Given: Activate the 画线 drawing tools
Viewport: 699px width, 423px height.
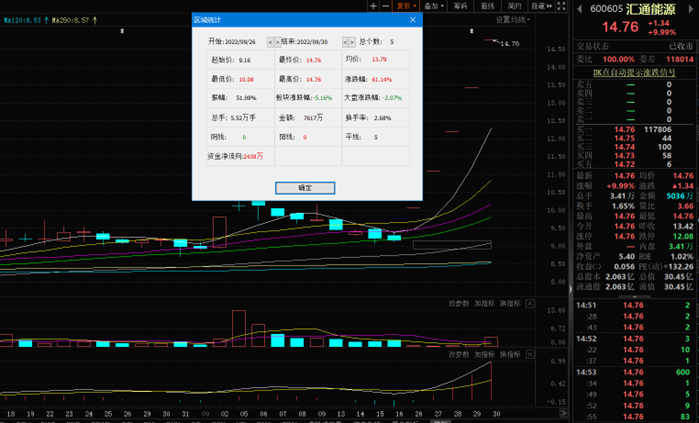Looking at the screenshot, I should point(487,6).
